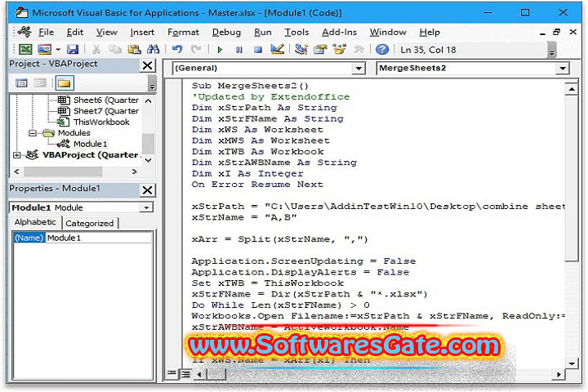Open the Insert object dropdown arrow
The width and height of the screenshot is (588, 392).
coord(58,50)
